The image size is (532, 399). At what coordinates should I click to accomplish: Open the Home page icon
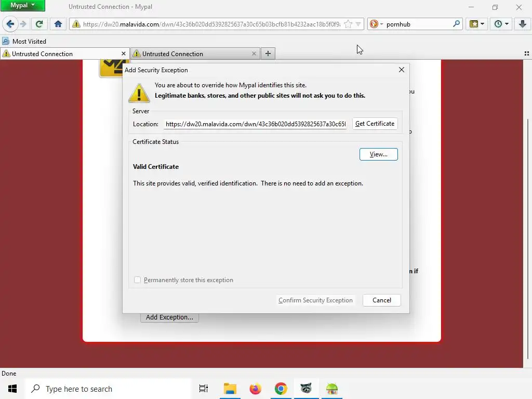[x=58, y=24]
